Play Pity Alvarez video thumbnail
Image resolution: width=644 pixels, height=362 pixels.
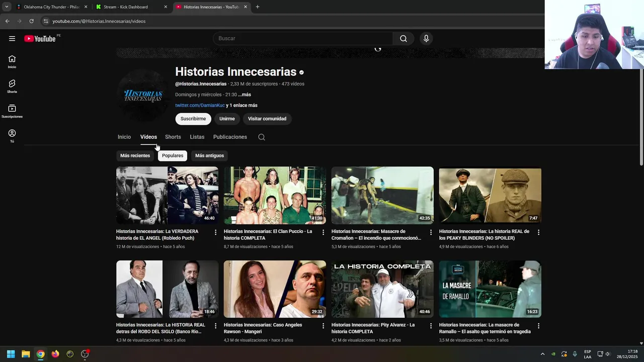pyautogui.click(x=382, y=289)
